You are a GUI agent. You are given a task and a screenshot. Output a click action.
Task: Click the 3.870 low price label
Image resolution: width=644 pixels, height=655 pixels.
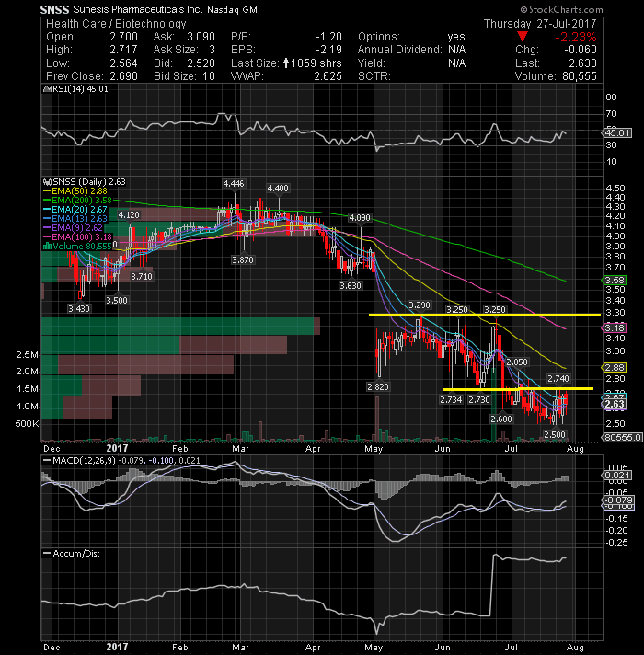(243, 259)
